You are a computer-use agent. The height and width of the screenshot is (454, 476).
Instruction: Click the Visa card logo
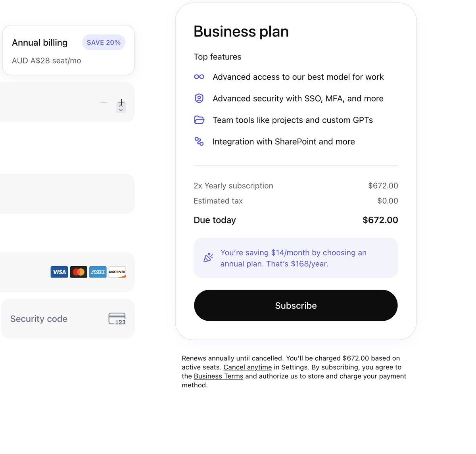tap(59, 272)
